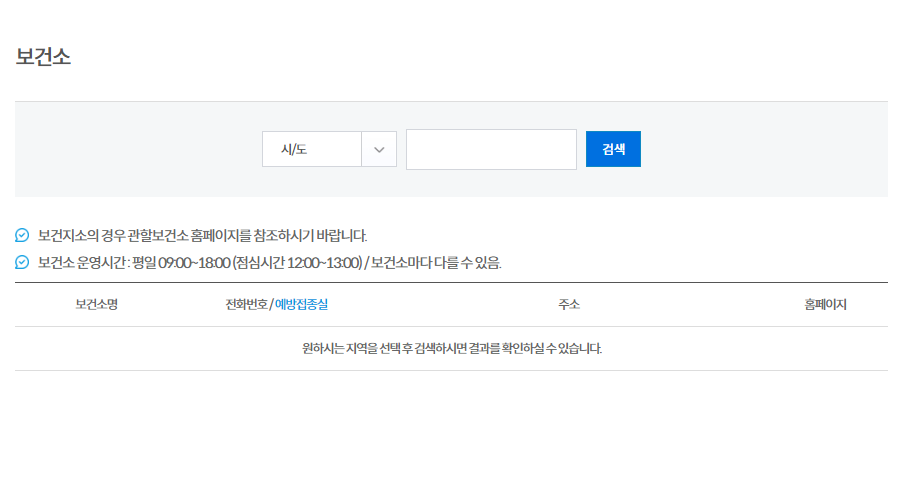Click the 원하시는 지역을 선택 후 message

[x=452, y=349]
